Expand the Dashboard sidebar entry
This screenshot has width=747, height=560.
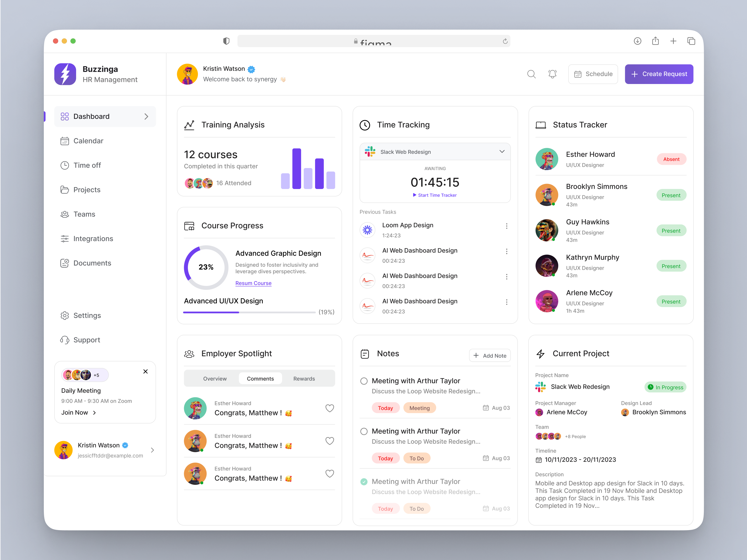146,116
